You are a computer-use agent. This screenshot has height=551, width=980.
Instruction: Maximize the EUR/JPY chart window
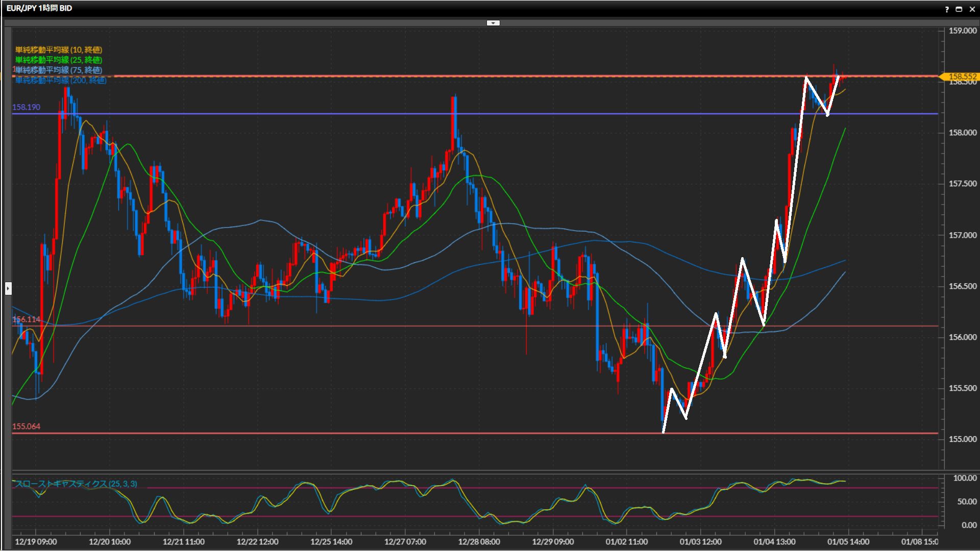click(959, 9)
